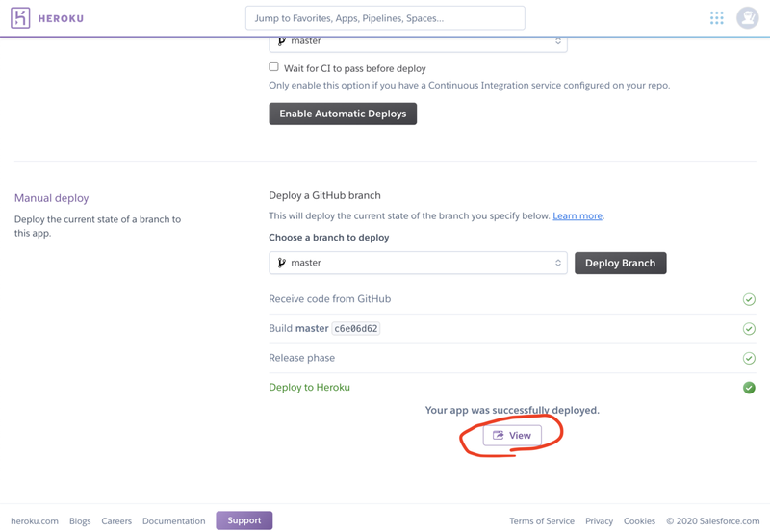The image size is (770, 532).
Task: Click the Deploy Branch button
Action: tap(620, 263)
